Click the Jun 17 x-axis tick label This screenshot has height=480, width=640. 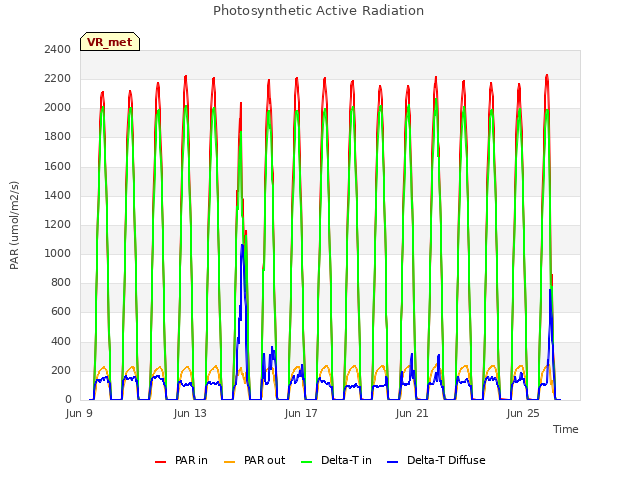click(x=301, y=413)
